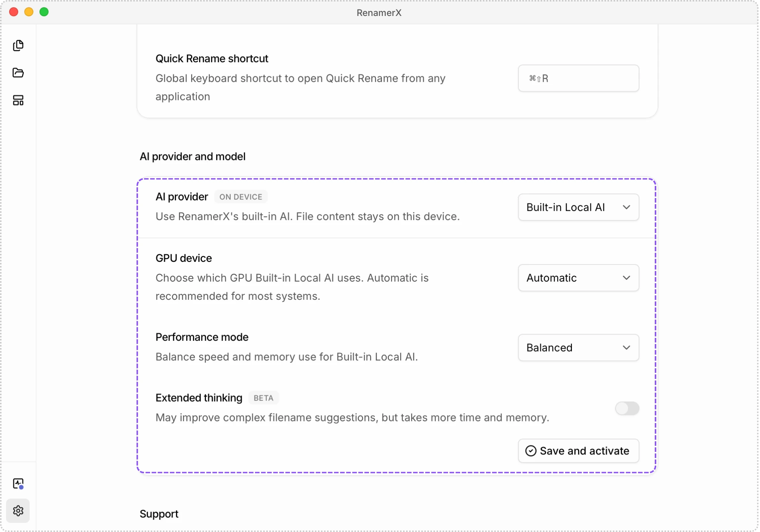Image resolution: width=760 pixels, height=532 pixels.
Task: Click the 'May improve complex filename suggestions' description
Action: tap(352, 418)
